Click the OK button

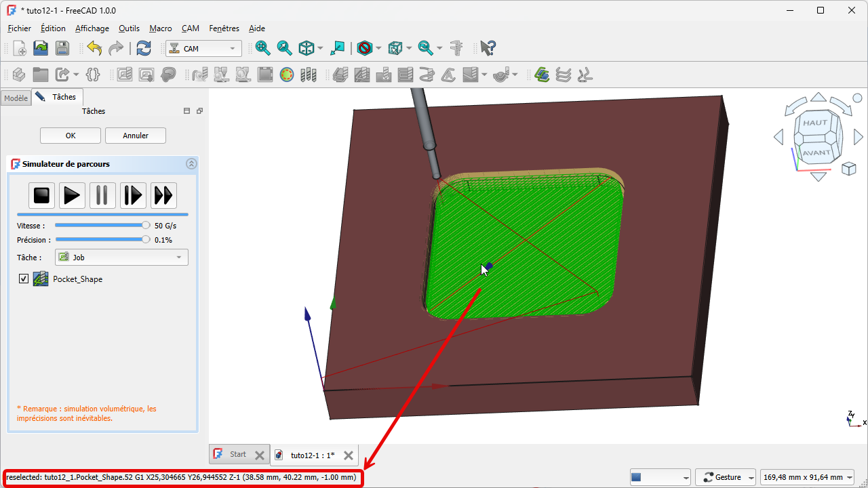(x=71, y=136)
